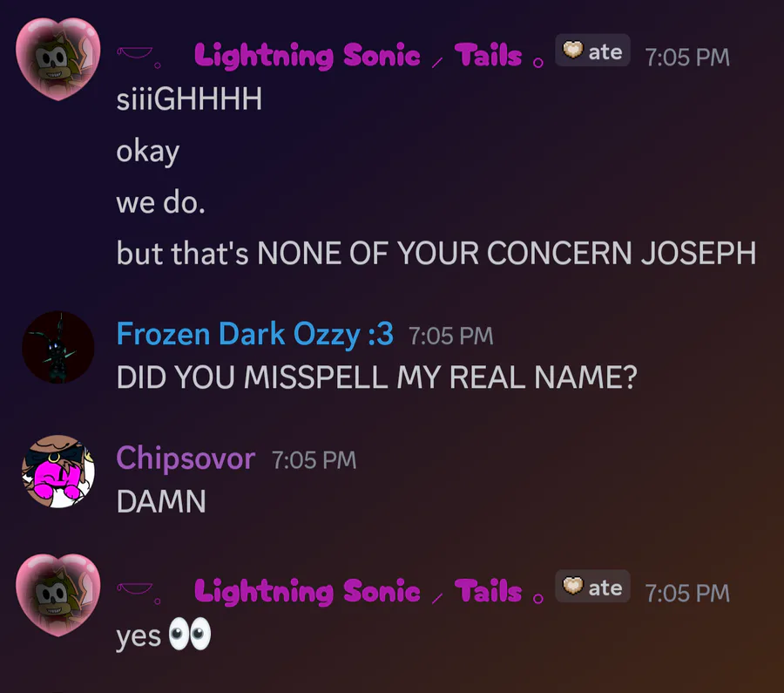Click the eyes emoji in the 'yes' message
Viewport: 784px width, 693px height.
[190, 634]
